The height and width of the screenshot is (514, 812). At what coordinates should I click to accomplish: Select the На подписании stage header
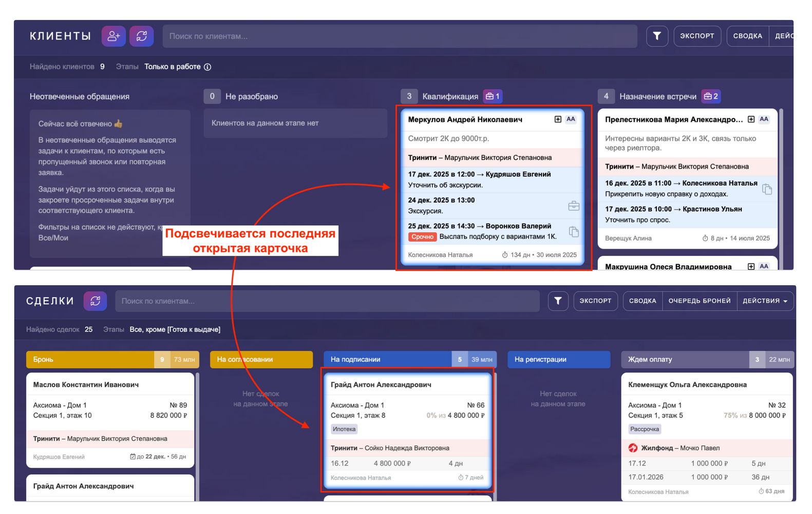click(x=410, y=359)
